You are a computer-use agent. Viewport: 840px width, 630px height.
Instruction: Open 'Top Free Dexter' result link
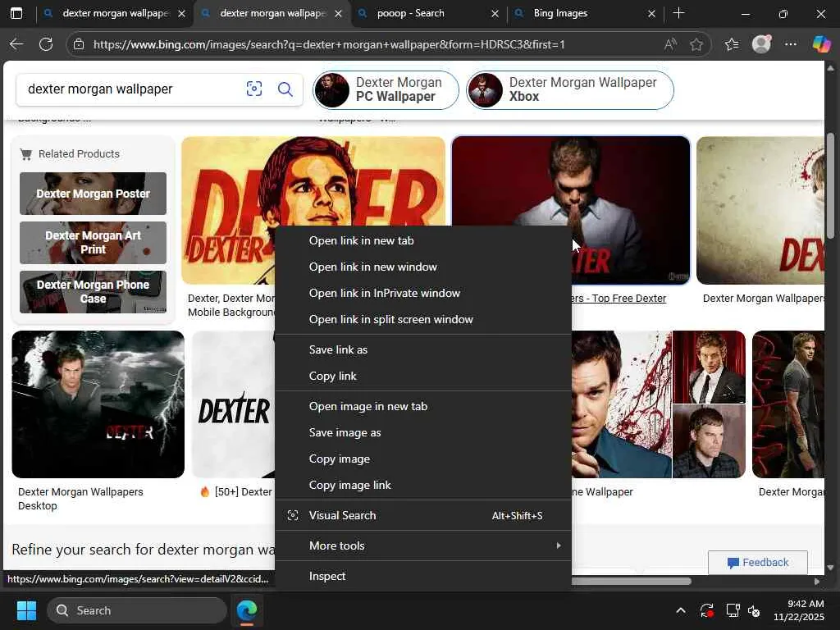click(619, 299)
